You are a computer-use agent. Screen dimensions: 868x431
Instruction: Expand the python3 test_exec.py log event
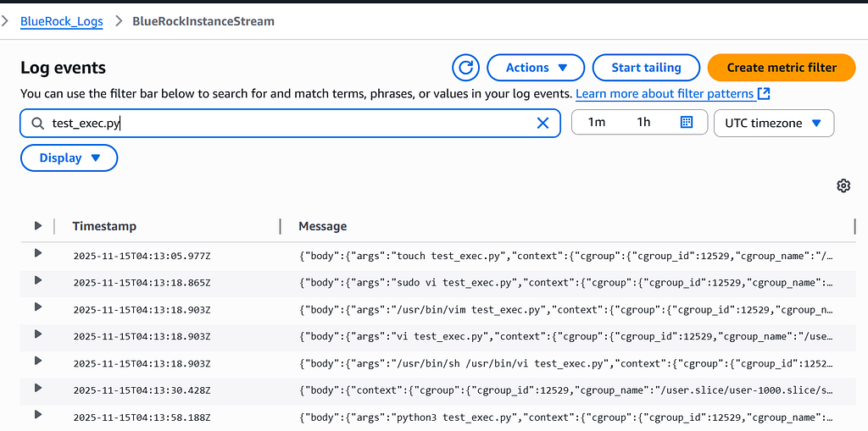37,414
